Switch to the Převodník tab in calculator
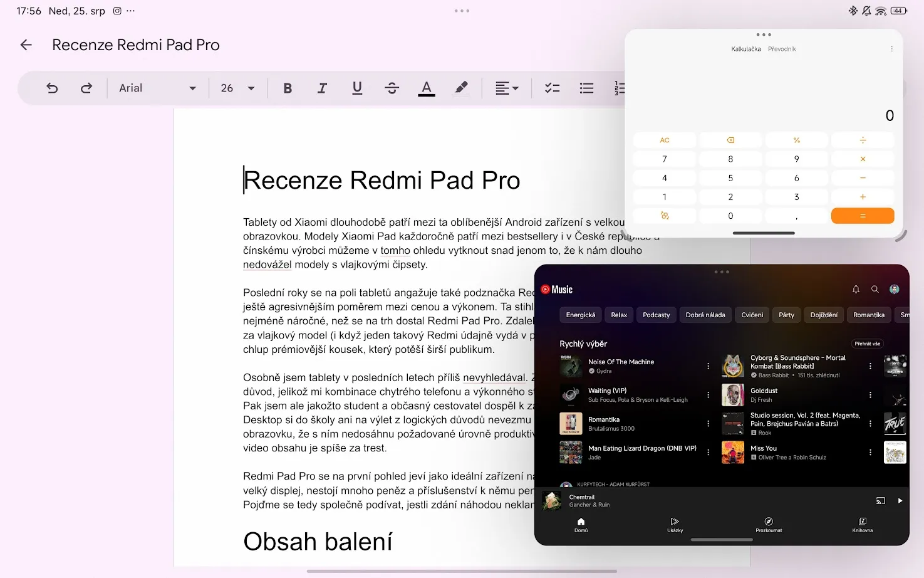924x578 pixels. [x=782, y=49]
